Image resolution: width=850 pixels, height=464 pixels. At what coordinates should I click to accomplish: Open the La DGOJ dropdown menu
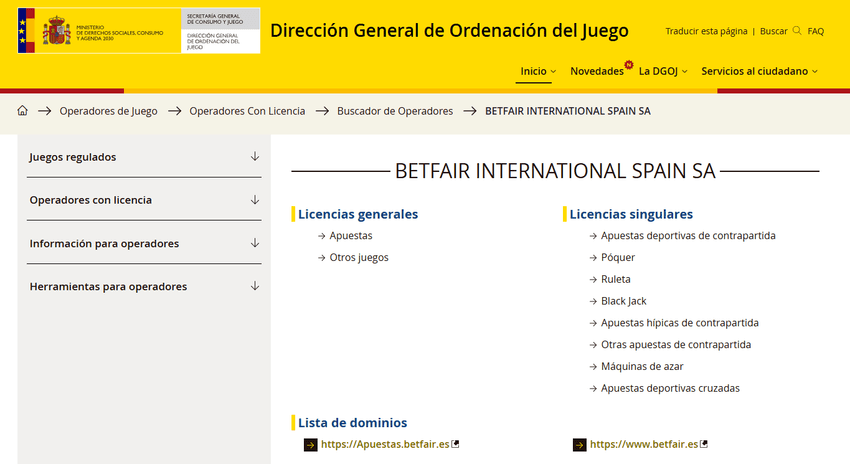(x=663, y=71)
